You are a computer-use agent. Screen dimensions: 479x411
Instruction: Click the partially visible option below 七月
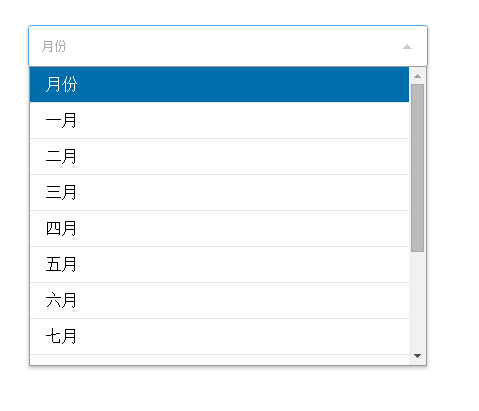219,360
